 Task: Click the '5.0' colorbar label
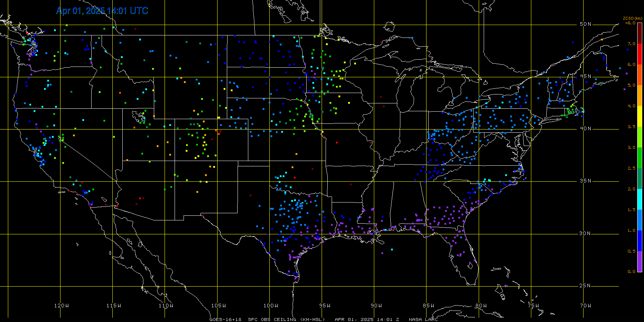[x=631, y=85]
